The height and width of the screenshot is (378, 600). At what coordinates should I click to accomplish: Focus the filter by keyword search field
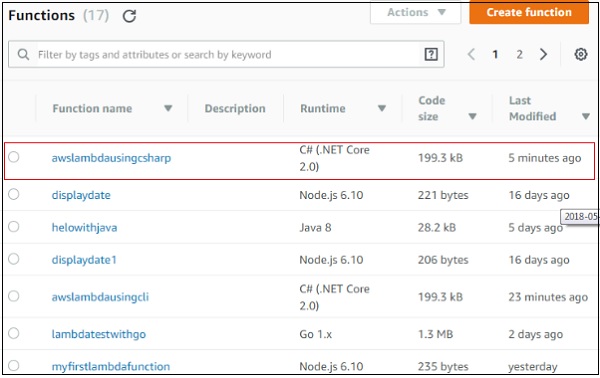click(x=226, y=54)
